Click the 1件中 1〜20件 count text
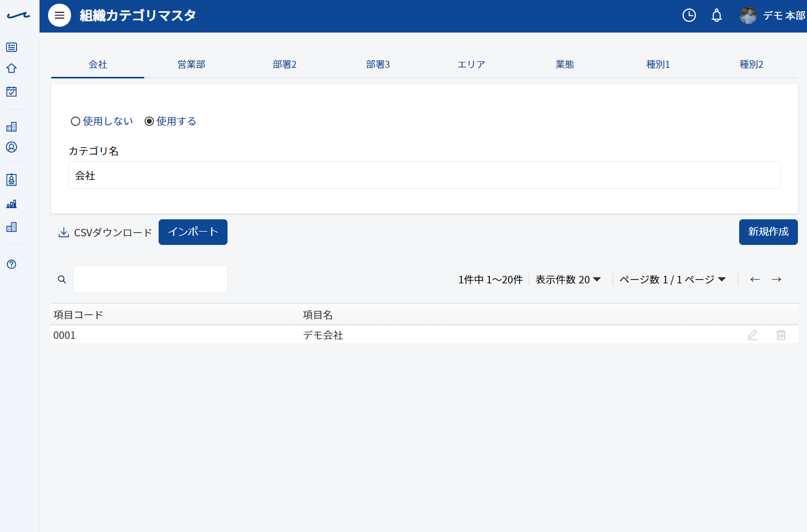Viewport: 807px width, 532px height. 490,279
